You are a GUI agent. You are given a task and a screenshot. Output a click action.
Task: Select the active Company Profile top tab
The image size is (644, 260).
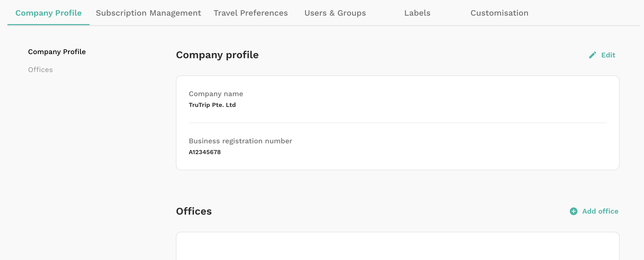click(49, 13)
